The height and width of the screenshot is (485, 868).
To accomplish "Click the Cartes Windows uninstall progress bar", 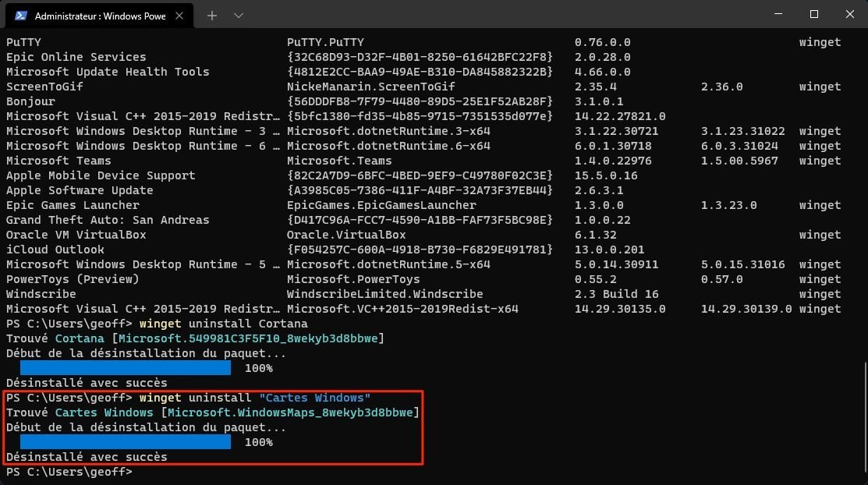I will [126, 442].
